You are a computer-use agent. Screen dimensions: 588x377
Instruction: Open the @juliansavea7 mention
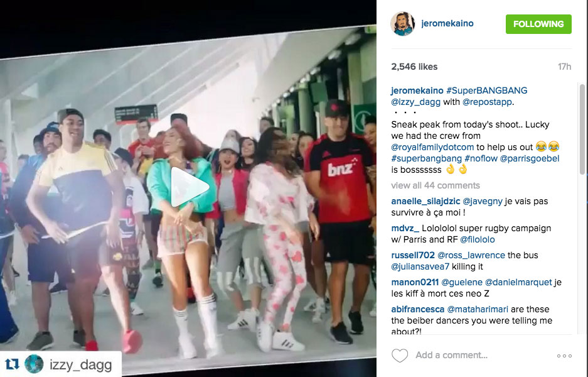[x=420, y=266]
